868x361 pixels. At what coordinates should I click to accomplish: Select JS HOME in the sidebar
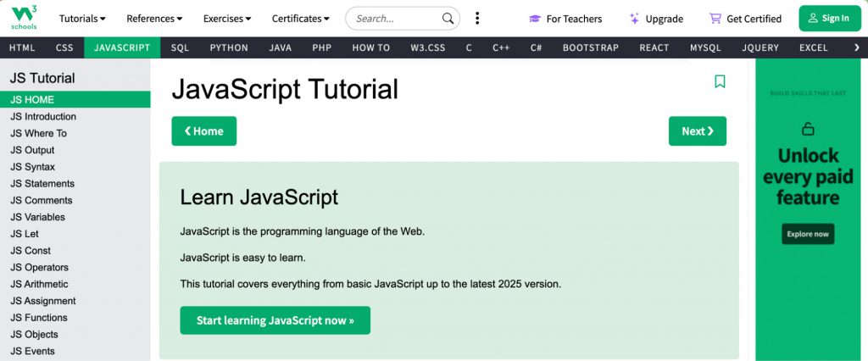pos(75,100)
